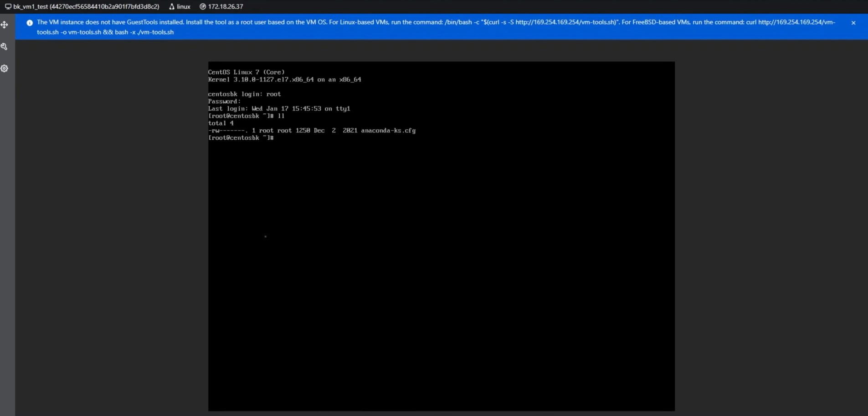Click the 'Password:' line in the console

tap(225, 101)
